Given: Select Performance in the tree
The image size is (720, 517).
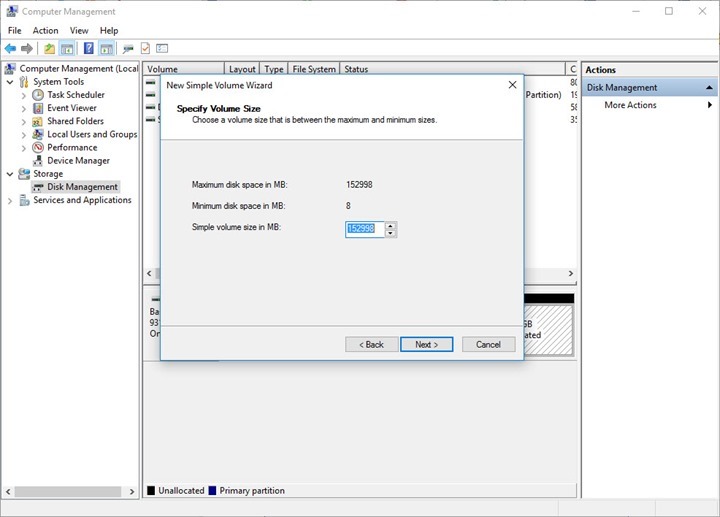Looking at the screenshot, I should coord(72,147).
